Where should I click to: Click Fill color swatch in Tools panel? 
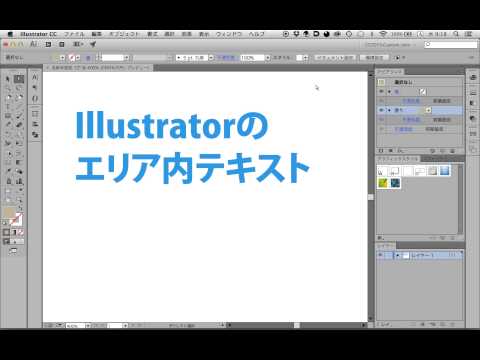coord(9,213)
